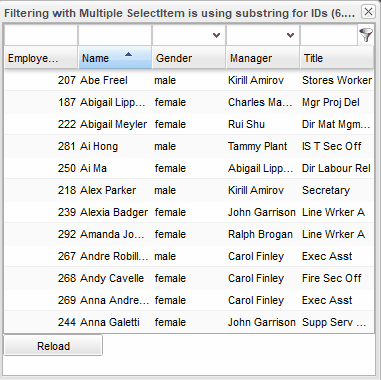Click the Andre Robill... name cell
Screen dimensions: 381x380
tap(115, 256)
